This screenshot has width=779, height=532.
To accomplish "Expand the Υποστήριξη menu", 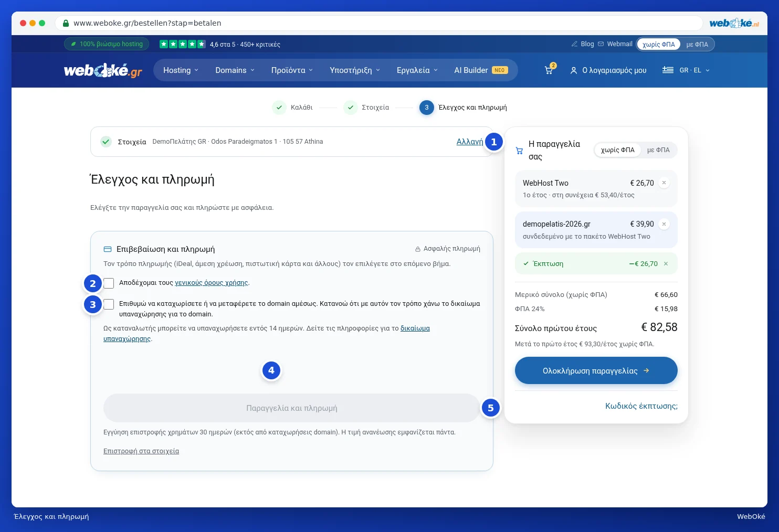I will pyautogui.click(x=355, y=70).
